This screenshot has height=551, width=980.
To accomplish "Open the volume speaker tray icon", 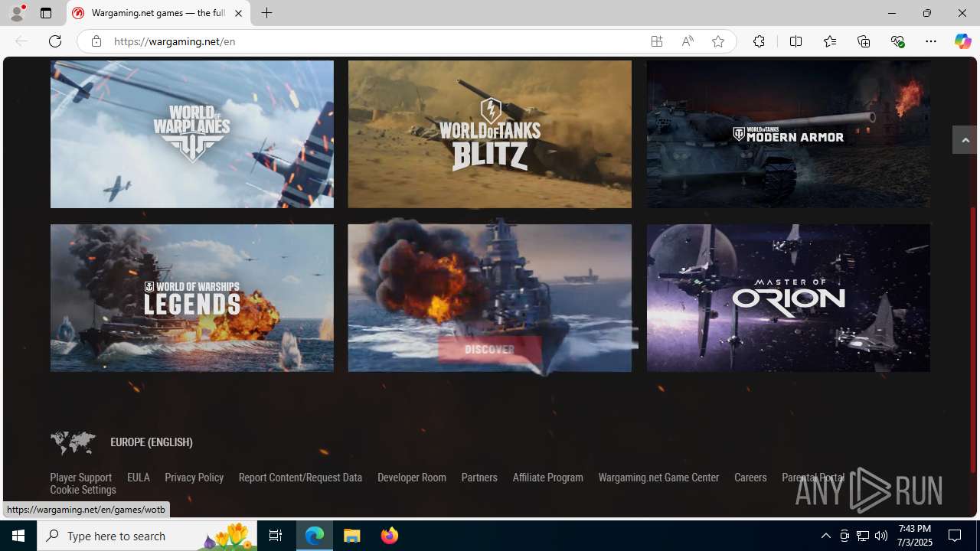I will (x=881, y=536).
